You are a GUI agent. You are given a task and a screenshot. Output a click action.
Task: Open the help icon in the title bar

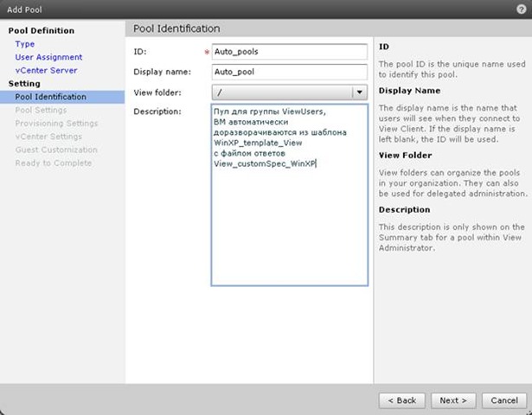pos(521,10)
